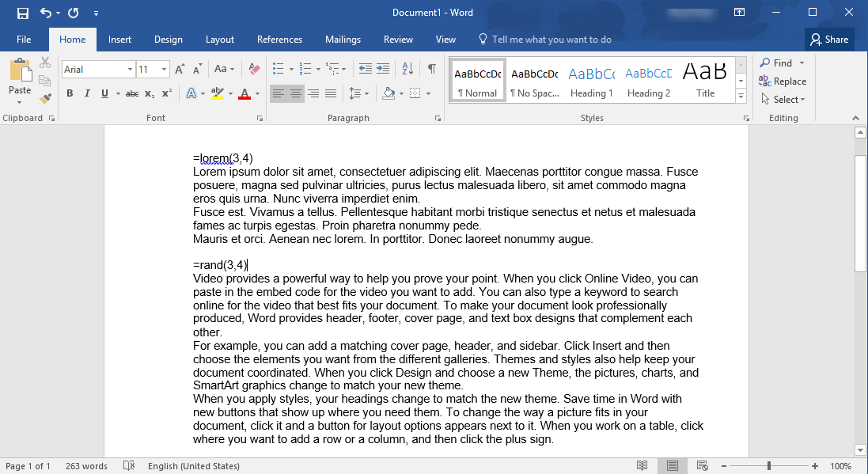
Task: Open the File tab
Action: tap(24, 40)
